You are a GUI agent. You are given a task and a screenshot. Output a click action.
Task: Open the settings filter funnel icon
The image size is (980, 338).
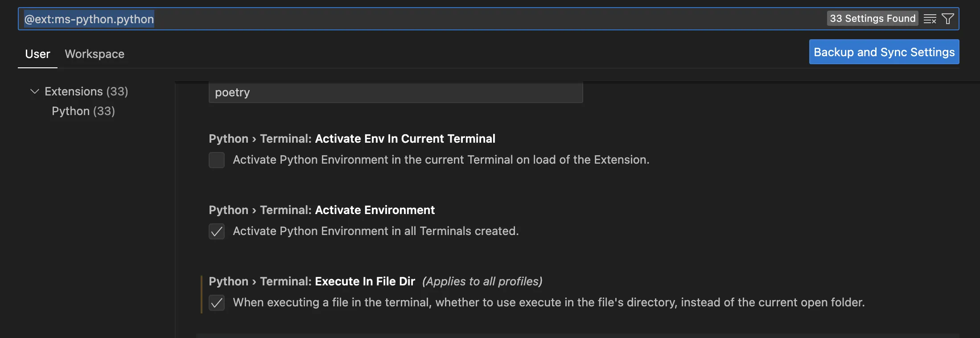pos(947,19)
